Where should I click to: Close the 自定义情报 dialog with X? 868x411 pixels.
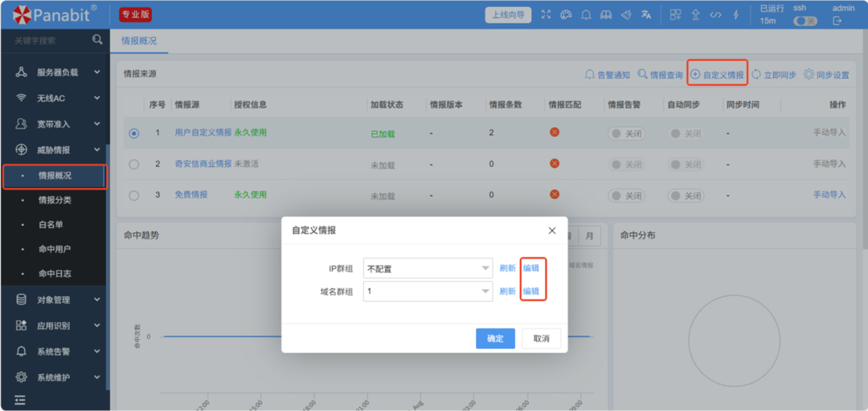coord(552,230)
